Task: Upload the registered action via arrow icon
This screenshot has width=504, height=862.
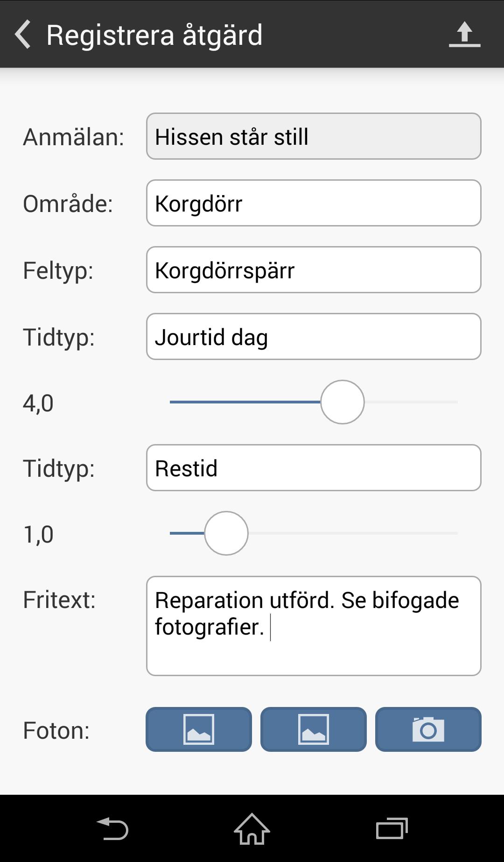Action: (x=464, y=34)
